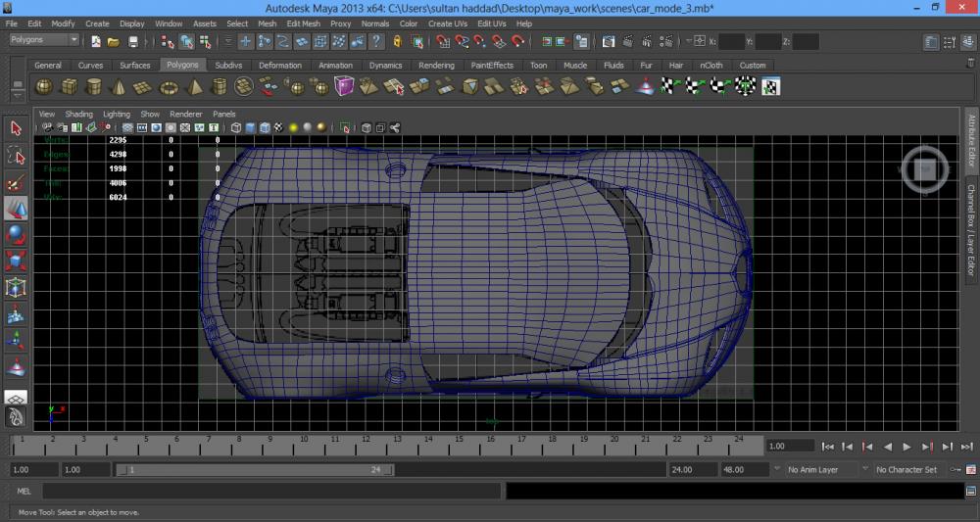Activate the Select tool arrow
This screenshot has height=522, width=980.
click(16, 128)
